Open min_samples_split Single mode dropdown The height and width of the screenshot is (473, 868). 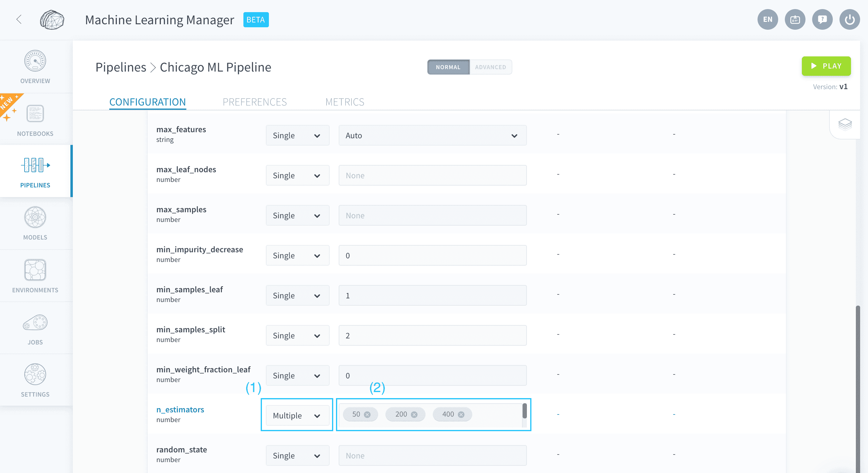[297, 336]
